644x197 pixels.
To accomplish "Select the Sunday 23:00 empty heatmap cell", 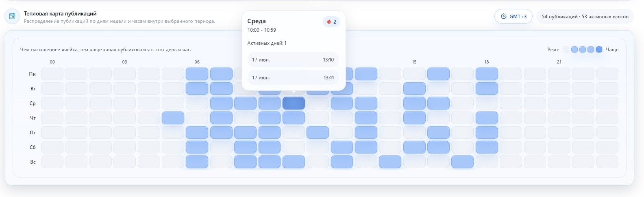I will pos(607,162).
